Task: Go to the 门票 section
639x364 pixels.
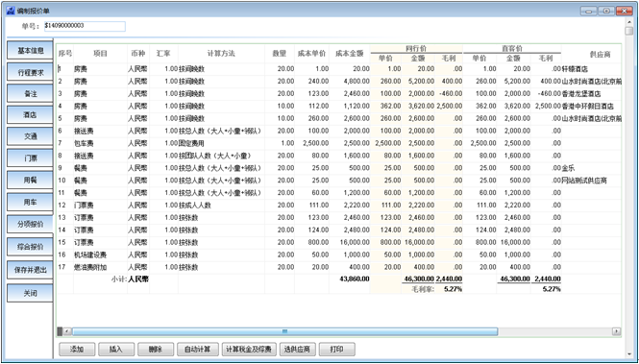Action: (x=30, y=158)
